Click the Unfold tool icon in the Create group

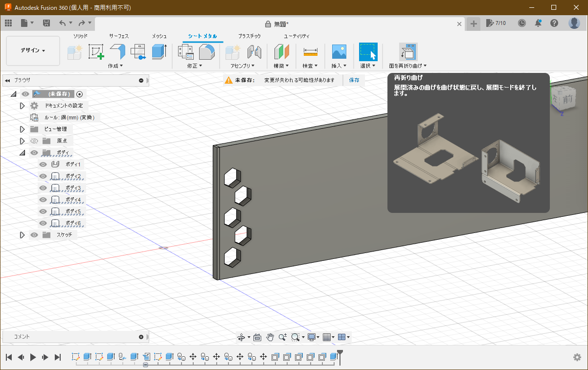point(138,52)
